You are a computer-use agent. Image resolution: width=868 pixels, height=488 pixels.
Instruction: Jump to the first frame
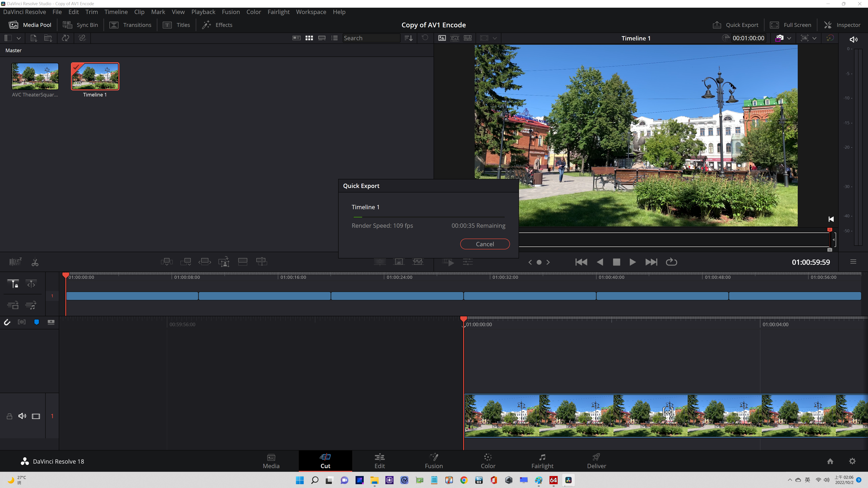click(581, 262)
